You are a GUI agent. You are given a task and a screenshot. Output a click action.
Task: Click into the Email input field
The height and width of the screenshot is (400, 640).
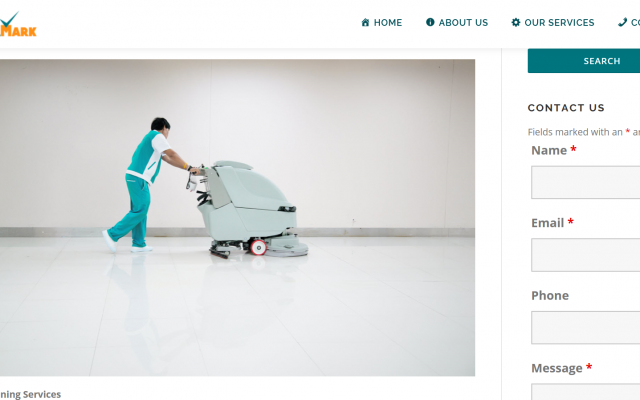coord(585,255)
